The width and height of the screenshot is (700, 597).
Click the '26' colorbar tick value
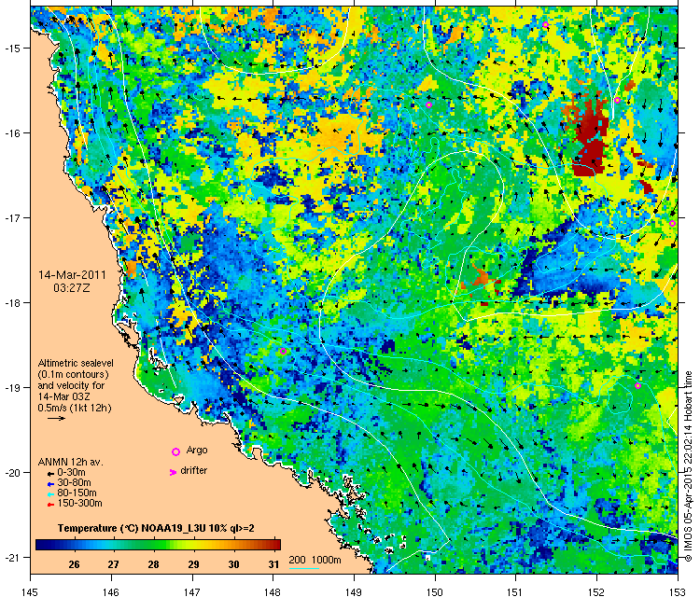(x=74, y=564)
